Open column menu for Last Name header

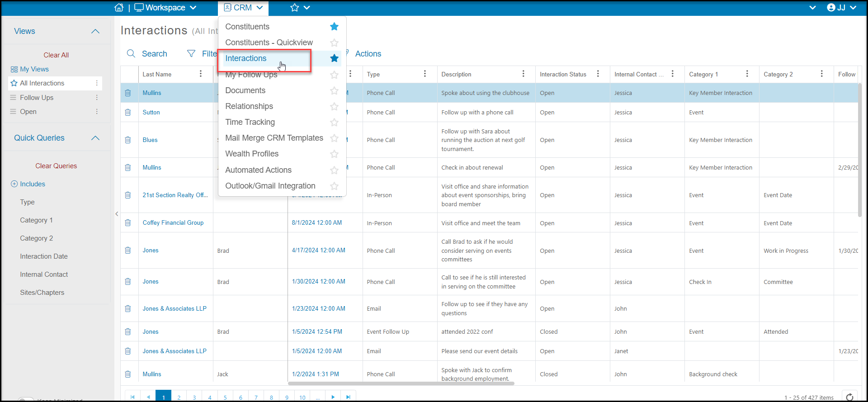point(201,74)
